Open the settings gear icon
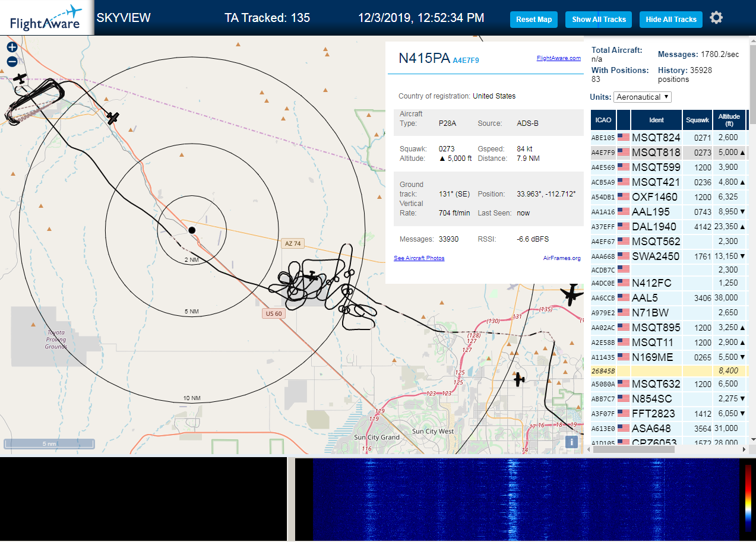Screen dimensions: 756x542 click(716, 18)
